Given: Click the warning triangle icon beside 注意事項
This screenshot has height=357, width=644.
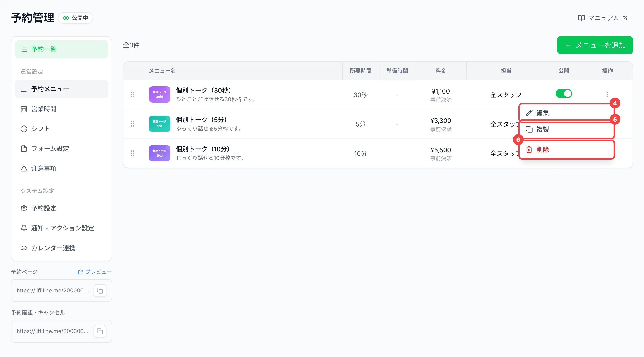Looking at the screenshot, I should (24, 168).
